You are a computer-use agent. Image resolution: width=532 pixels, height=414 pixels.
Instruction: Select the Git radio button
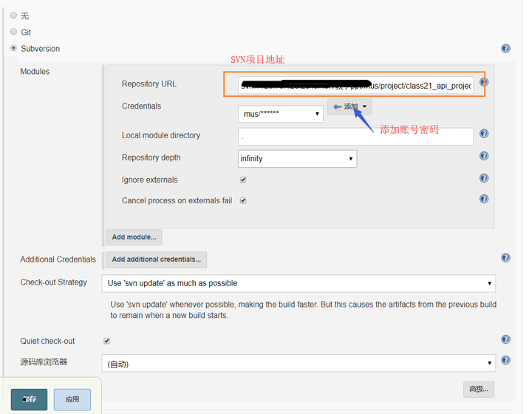13,32
